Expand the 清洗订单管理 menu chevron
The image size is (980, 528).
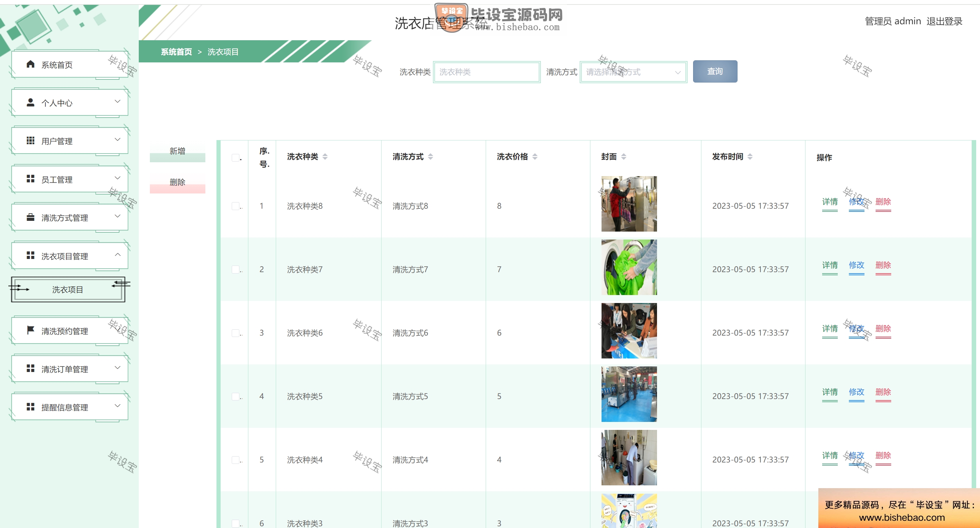(118, 367)
